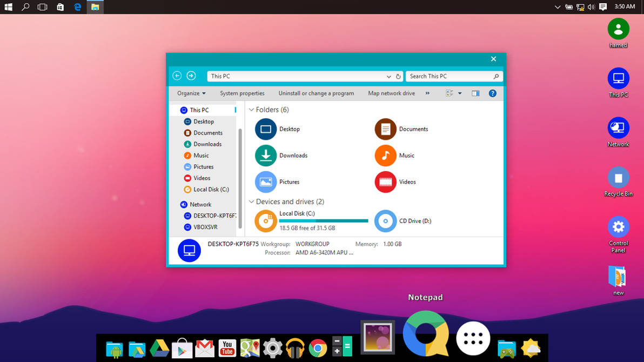Open the Search bar on the taskbar
Image resolution: width=644 pixels, height=362 pixels.
tap(24, 7)
